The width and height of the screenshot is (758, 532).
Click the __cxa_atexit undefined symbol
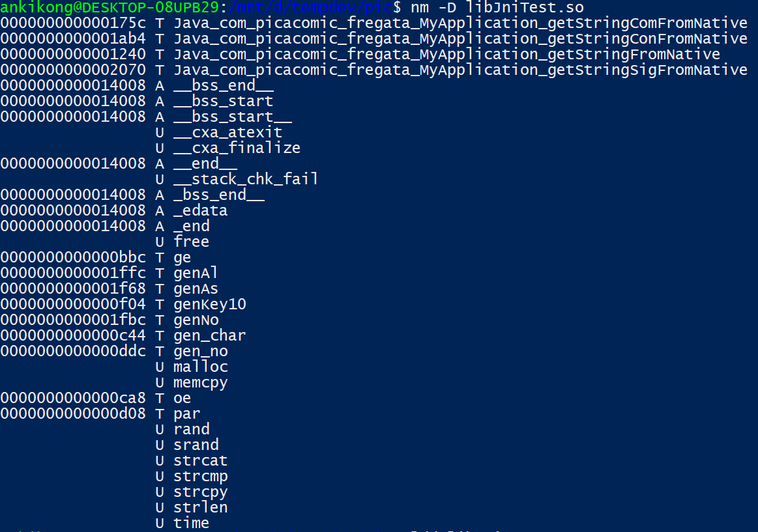227,133
